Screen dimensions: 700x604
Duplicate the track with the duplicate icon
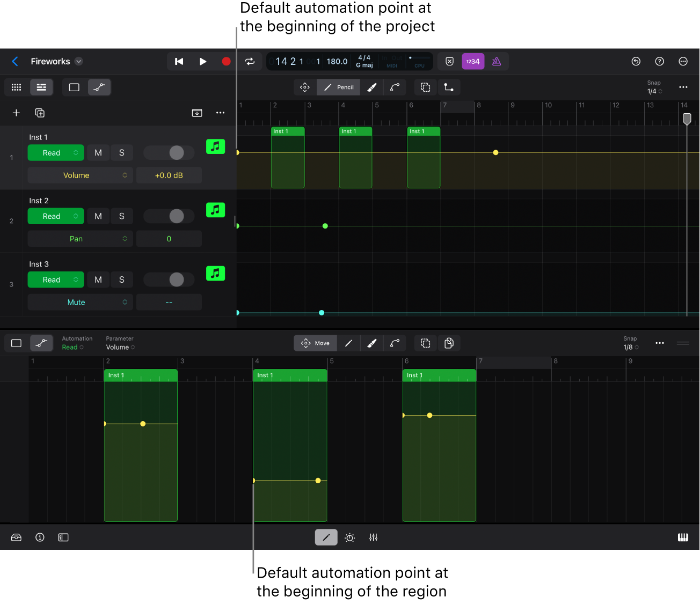point(40,113)
